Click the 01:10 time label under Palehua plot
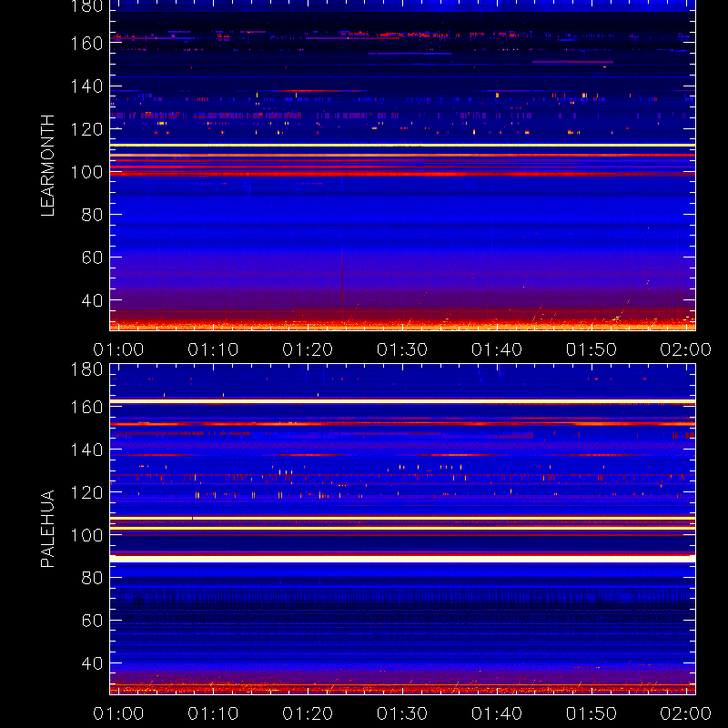The height and width of the screenshot is (728, 728). pos(213,713)
